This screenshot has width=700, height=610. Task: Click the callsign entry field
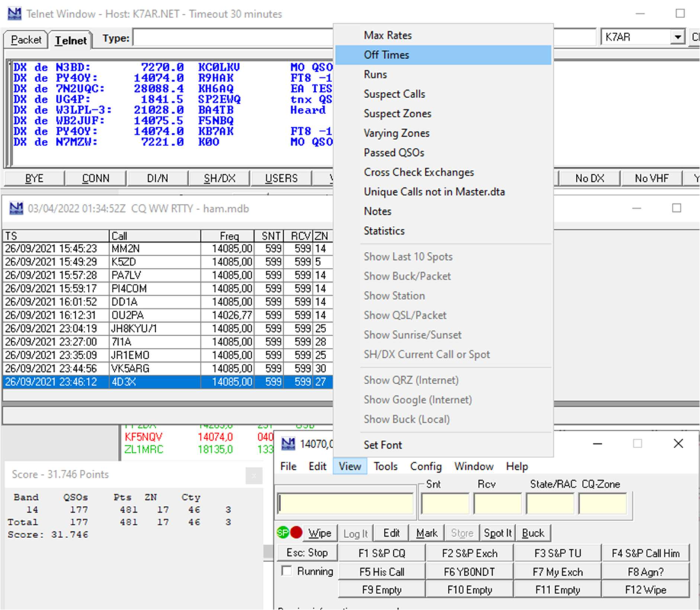pyautogui.click(x=346, y=503)
